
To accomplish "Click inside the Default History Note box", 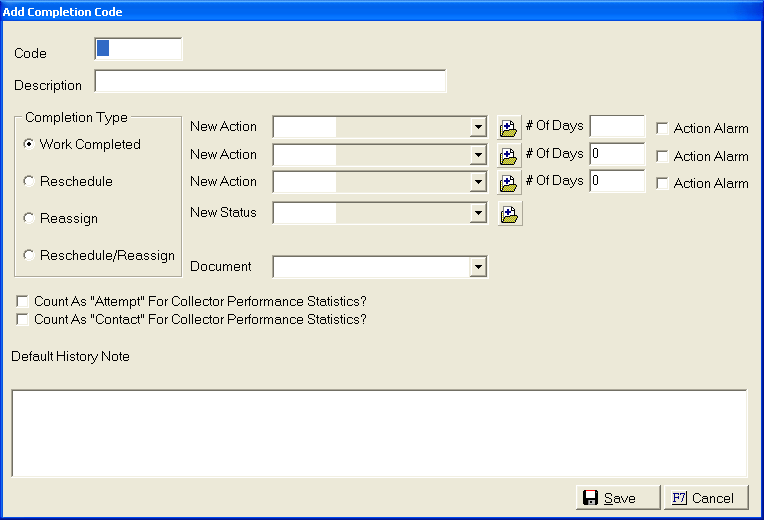I will [x=379, y=433].
